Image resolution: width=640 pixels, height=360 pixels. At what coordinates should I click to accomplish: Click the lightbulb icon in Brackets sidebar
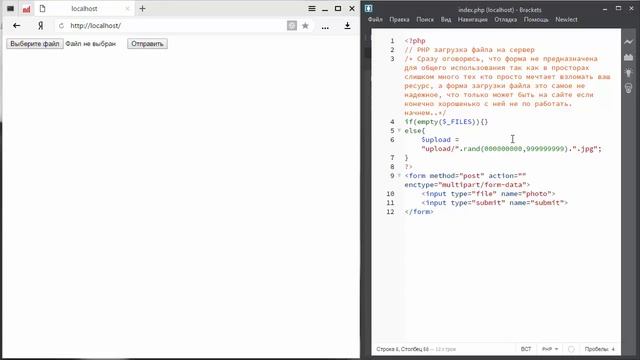click(629, 73)
